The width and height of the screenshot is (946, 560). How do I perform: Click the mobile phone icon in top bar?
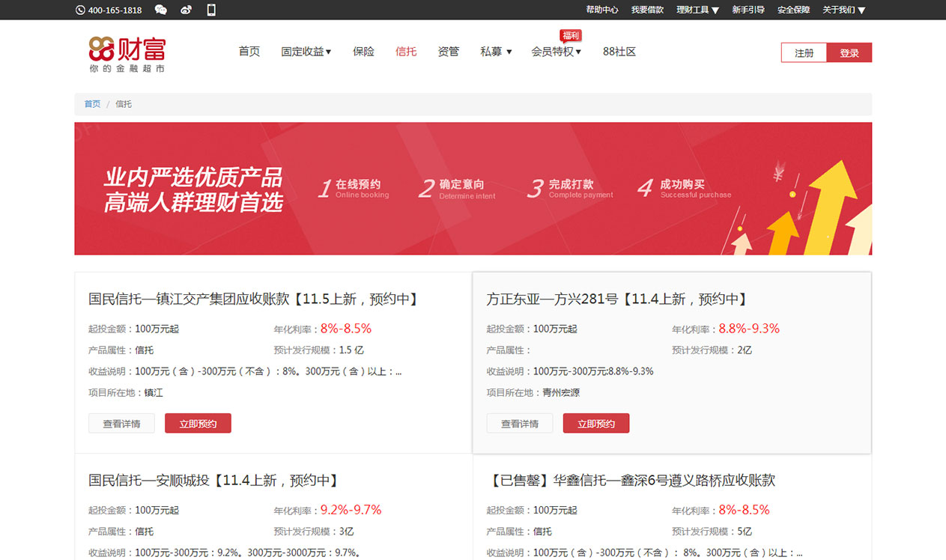pyautogui.click(x=211, y=10)
